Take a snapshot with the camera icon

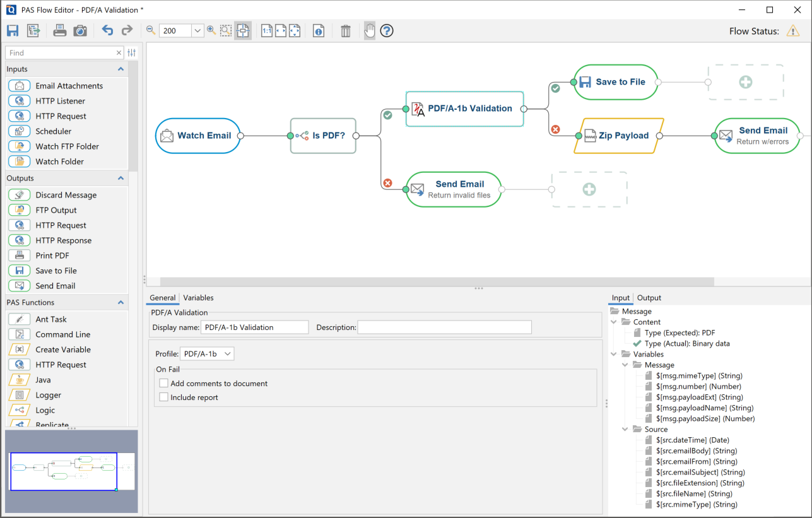click(x=80, y=30)
